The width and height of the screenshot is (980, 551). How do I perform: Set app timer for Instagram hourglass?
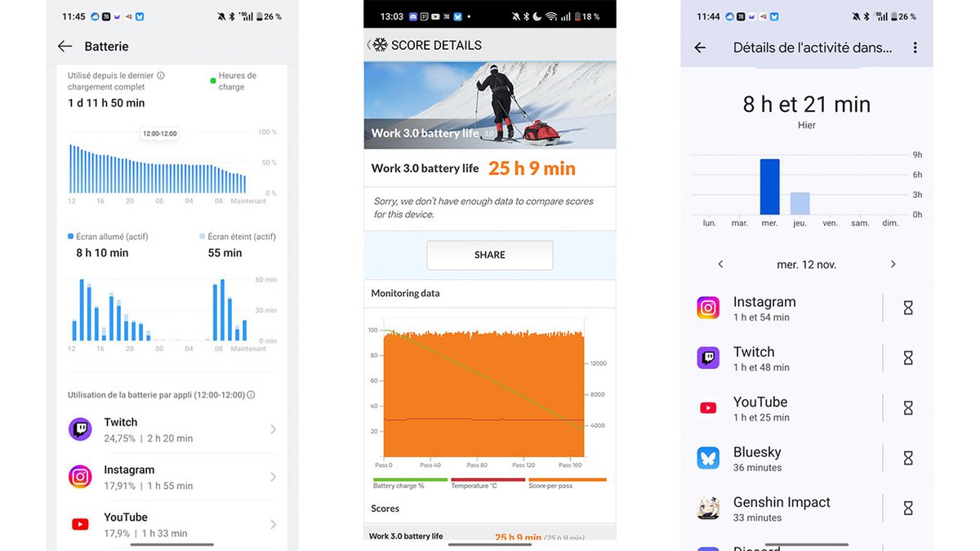pos(907,308)
